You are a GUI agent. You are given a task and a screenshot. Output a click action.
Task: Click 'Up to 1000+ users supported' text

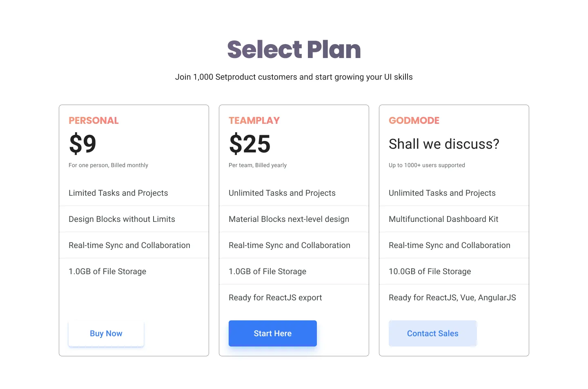coord(427,165)
